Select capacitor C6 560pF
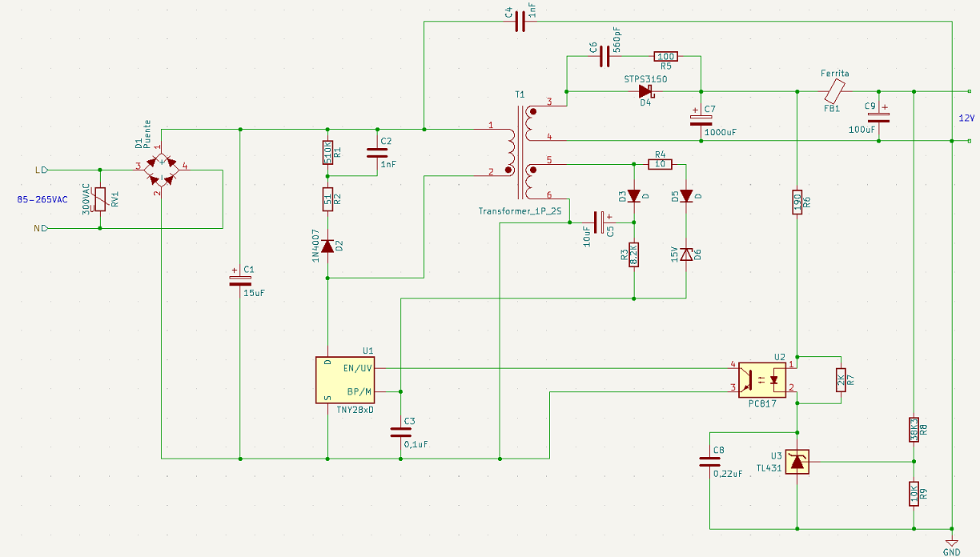Screen dimensions: 980x557 (x=604, y=56)
